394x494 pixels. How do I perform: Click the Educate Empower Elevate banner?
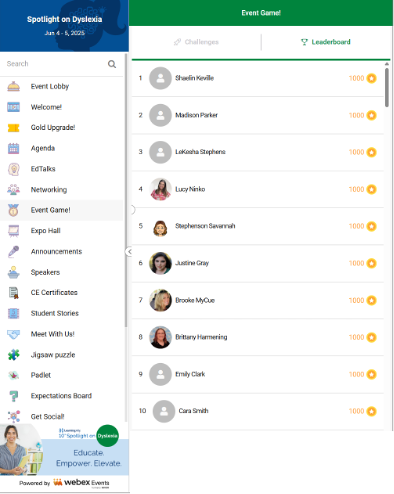pos(64,450)
